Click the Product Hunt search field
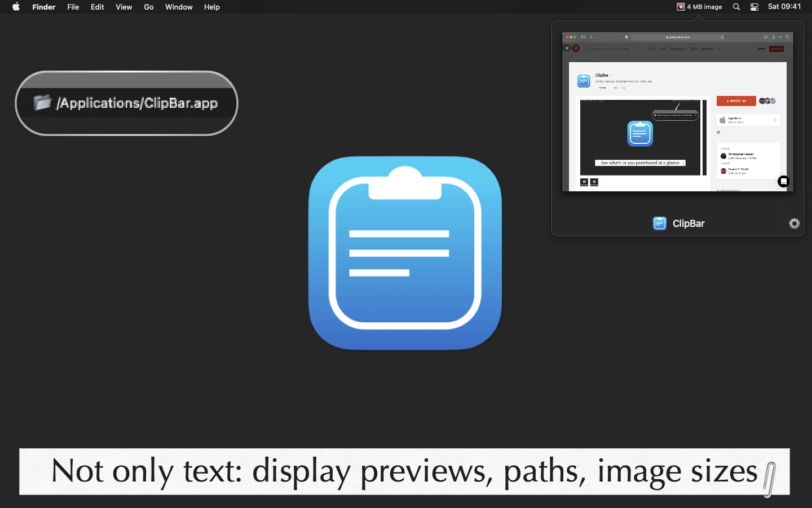 click(614, 49)
